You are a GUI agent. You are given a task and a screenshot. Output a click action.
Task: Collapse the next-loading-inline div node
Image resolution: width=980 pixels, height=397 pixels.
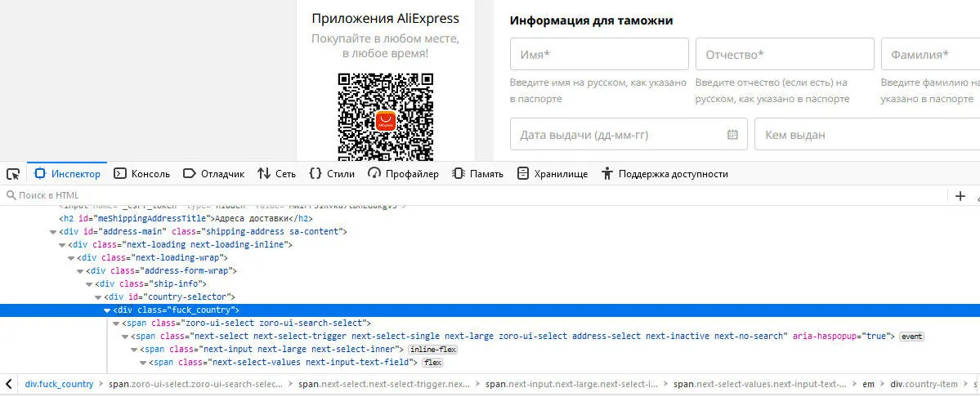pyautogui.click(x=62, y=245)
